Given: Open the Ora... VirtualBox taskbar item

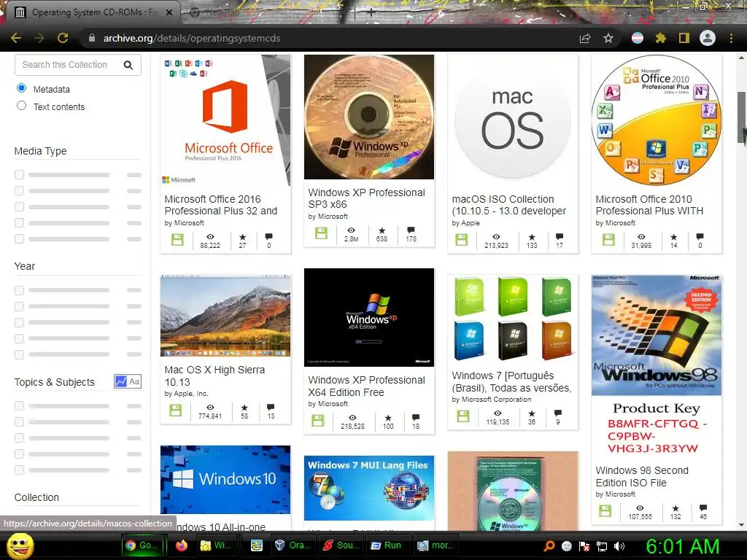Looking at the screenshot, I should [294, 545].
